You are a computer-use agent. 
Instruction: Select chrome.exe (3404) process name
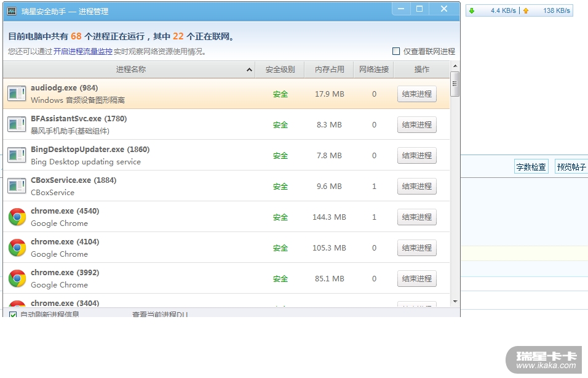tap(65, 303)
